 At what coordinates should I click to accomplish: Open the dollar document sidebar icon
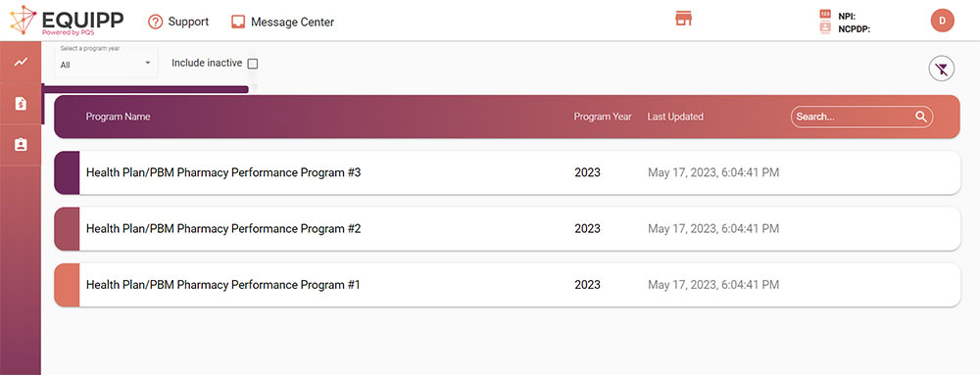tap(22, 104)
